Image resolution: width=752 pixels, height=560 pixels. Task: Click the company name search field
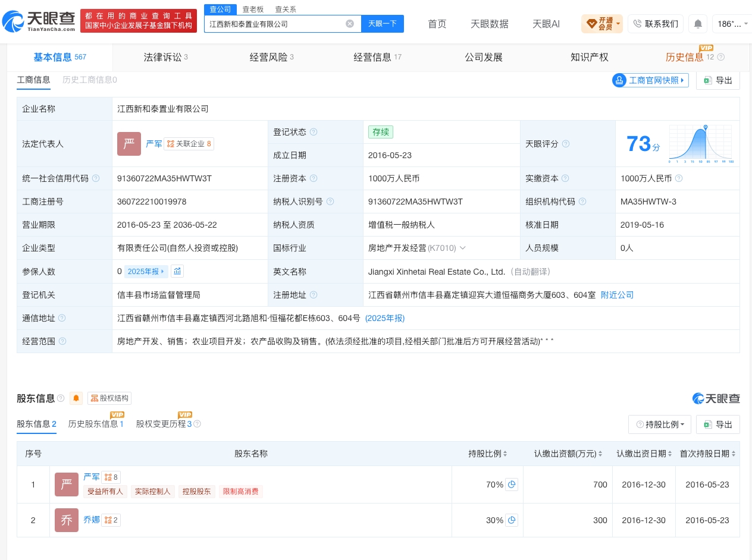[x=276, y=24]
